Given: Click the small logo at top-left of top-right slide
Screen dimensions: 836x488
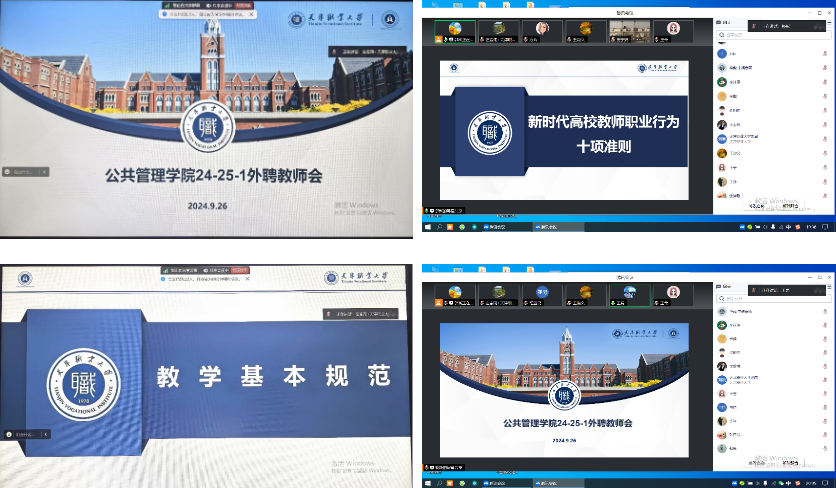Looking at the screenshot, I should (453, 68).
